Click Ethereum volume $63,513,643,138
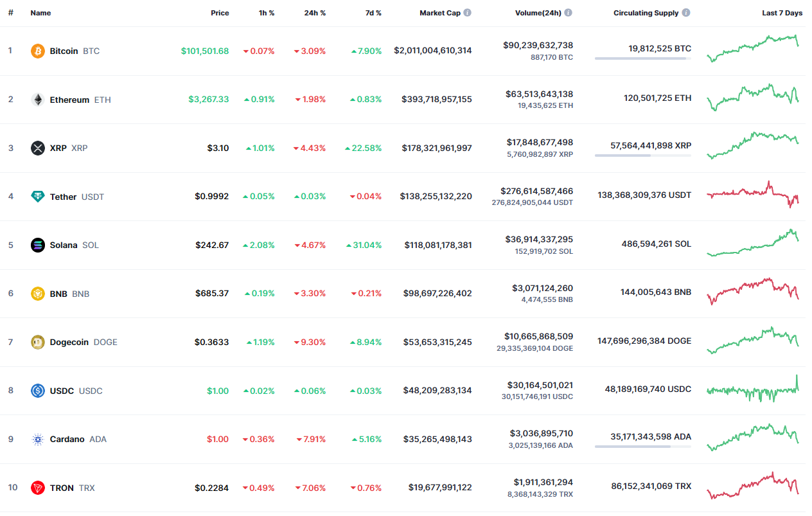The width and height of the screenshot is (812, 516). coord(539,94)
